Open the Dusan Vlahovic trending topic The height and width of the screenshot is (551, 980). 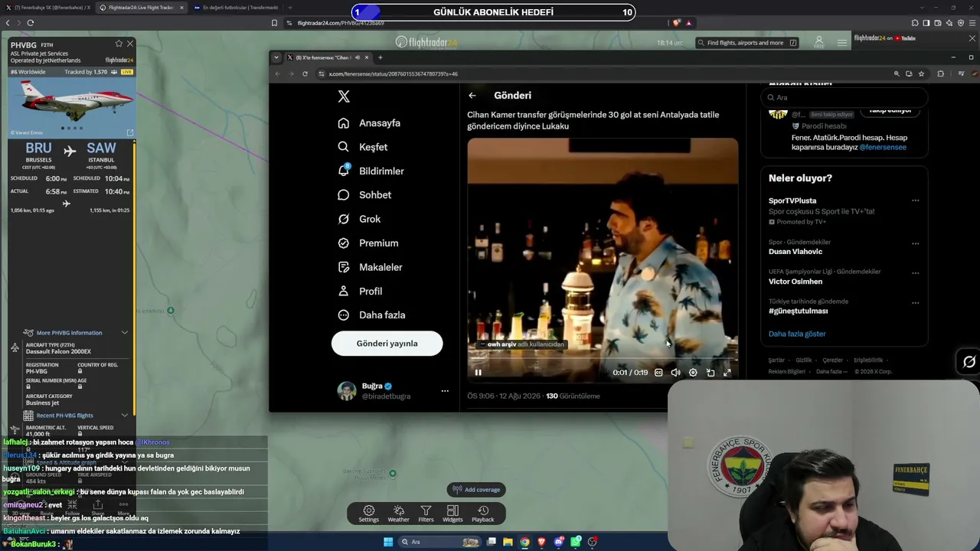[795, 252]
